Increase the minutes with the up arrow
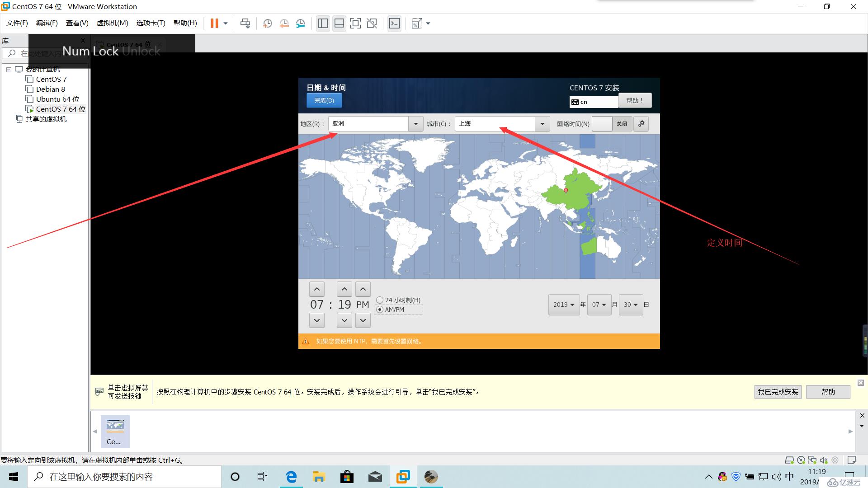The image size is (868, 488). [344, 289]
